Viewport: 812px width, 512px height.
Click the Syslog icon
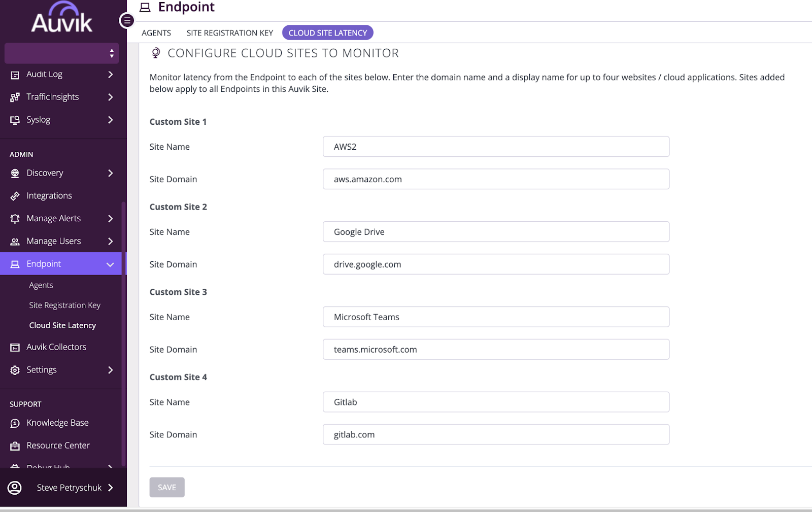[x=15, y=120]
